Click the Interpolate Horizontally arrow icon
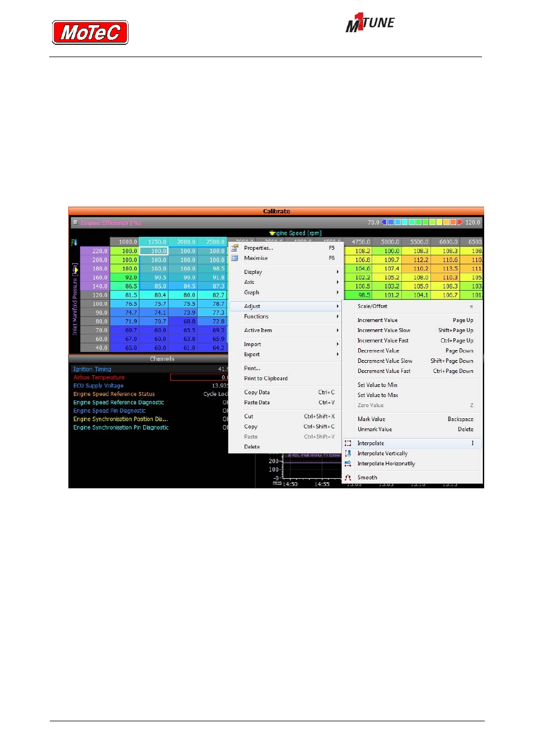Screen dimensions: 534x756 tap(348, 464)
